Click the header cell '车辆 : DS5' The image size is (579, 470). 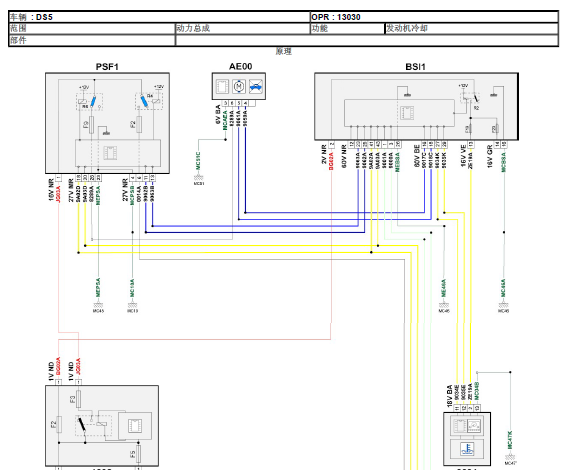(x=160, y=17)
